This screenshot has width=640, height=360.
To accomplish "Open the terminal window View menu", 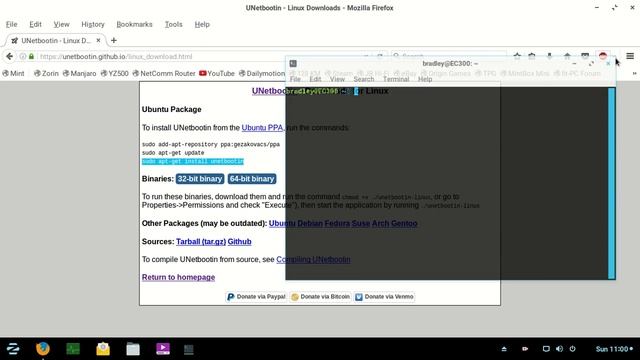I will click(x=337, y=79).
